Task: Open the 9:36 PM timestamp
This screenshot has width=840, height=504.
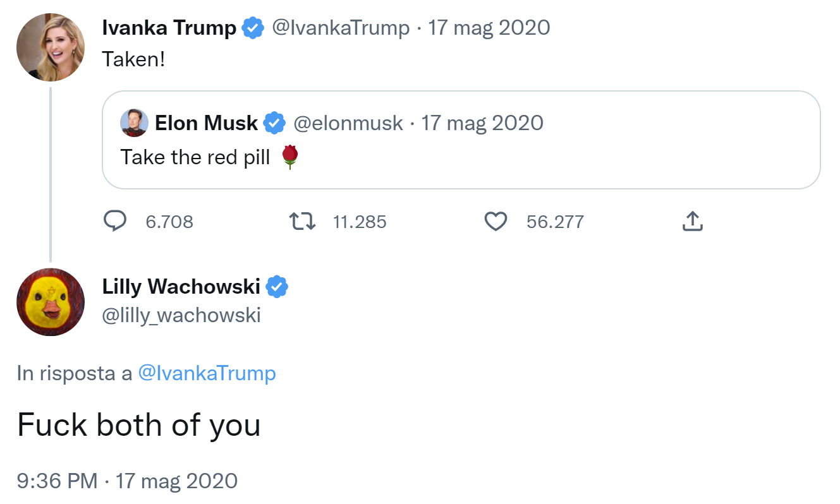Action: (57, 481)
